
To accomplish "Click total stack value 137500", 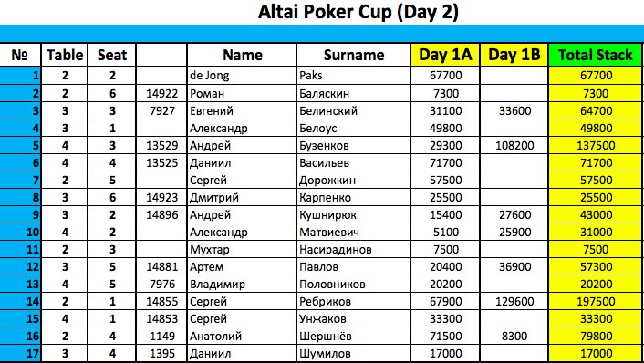I will (595, 145).
